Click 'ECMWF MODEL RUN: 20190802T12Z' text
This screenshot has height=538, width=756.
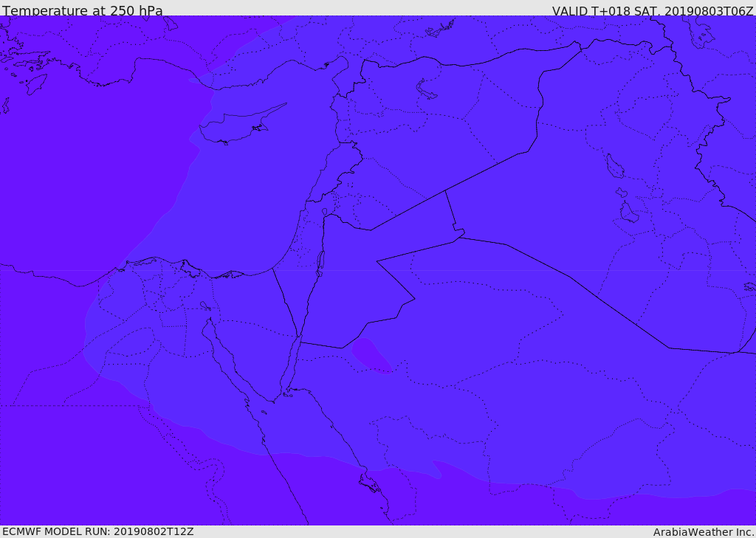tap(98, 531)
